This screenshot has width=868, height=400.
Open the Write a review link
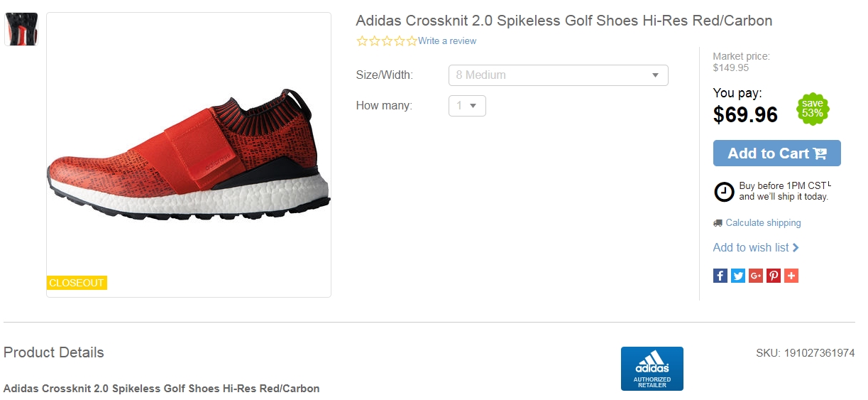point(447,41)
